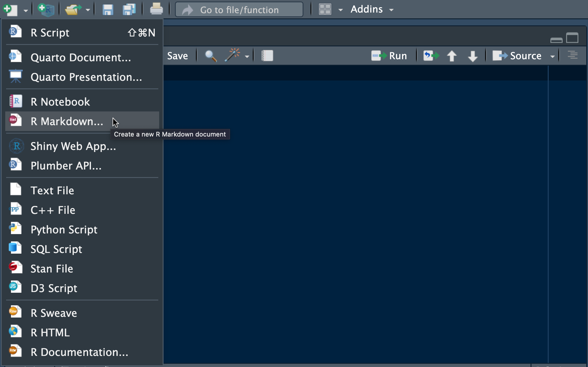Click the code tools magic wand icon

(232, 55)
